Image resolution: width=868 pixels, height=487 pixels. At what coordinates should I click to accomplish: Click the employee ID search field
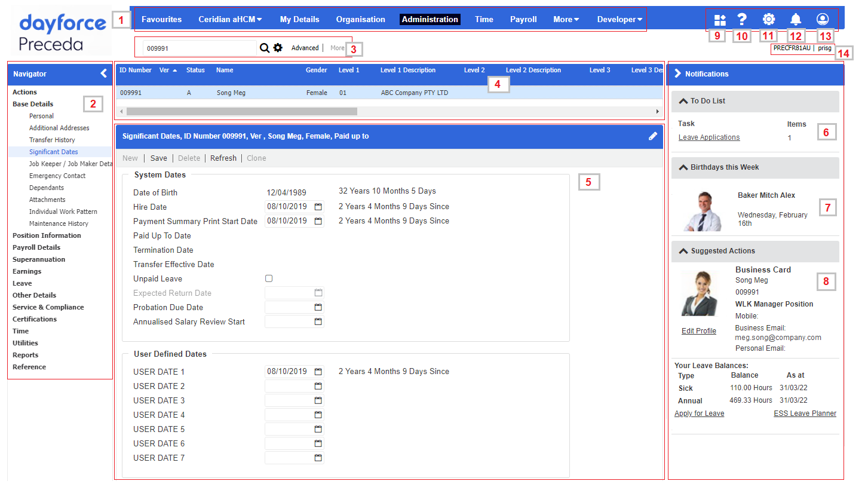200,48
